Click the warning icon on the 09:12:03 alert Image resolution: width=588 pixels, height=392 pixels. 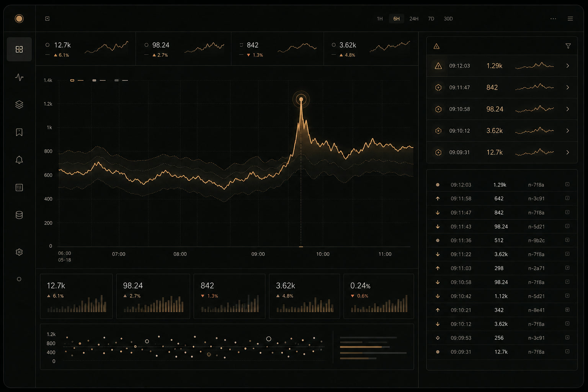[x=438, y=66]
